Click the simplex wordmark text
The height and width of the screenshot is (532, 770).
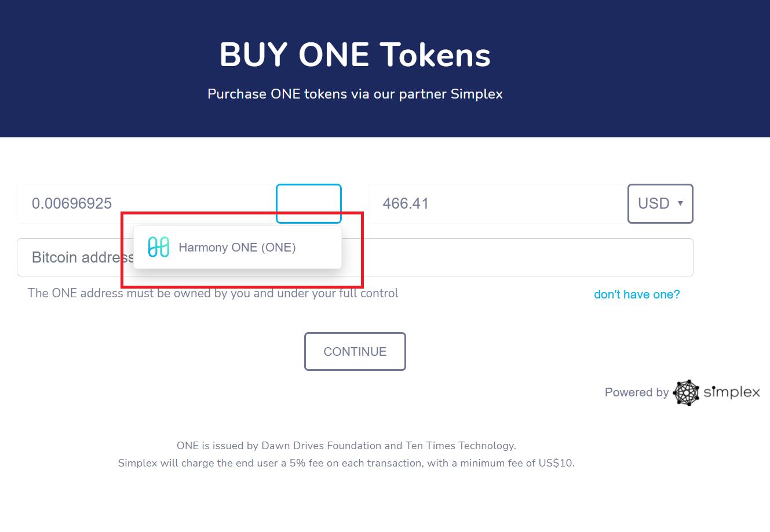732,393
